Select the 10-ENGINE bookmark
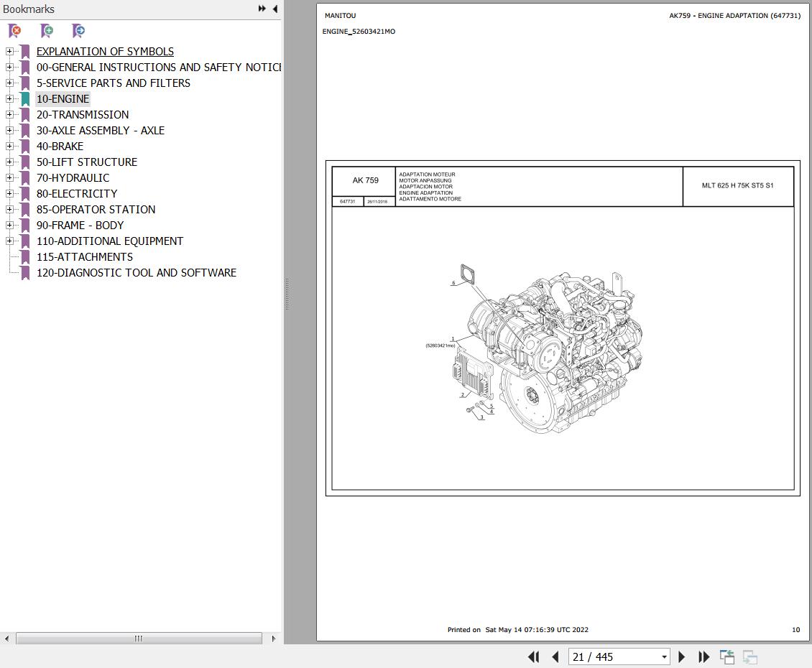Image resolution: width=812 pixels, height=668 pixels. pyautogui.click(x=63, y=99)
